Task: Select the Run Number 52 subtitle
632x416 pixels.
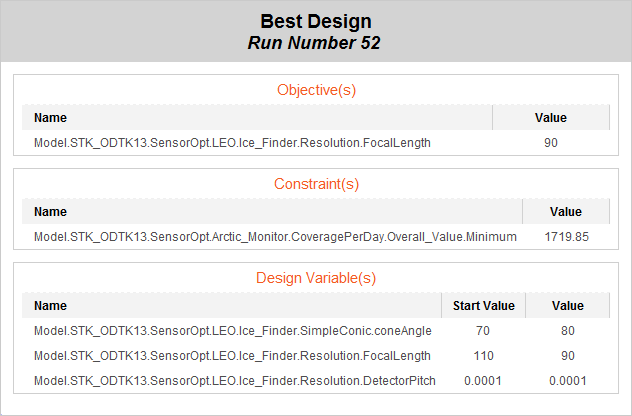Action: click(x=314, y=43)
